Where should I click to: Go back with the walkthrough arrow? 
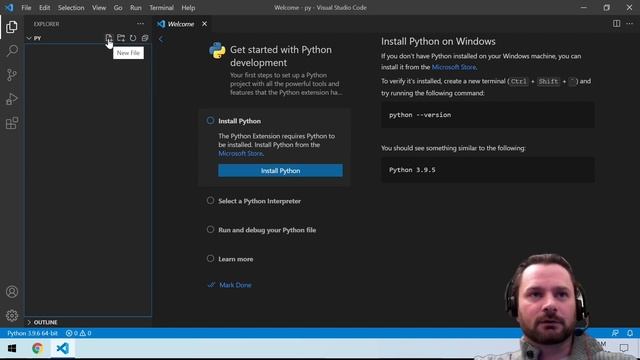pyautogui.click(x=161, y=39)
